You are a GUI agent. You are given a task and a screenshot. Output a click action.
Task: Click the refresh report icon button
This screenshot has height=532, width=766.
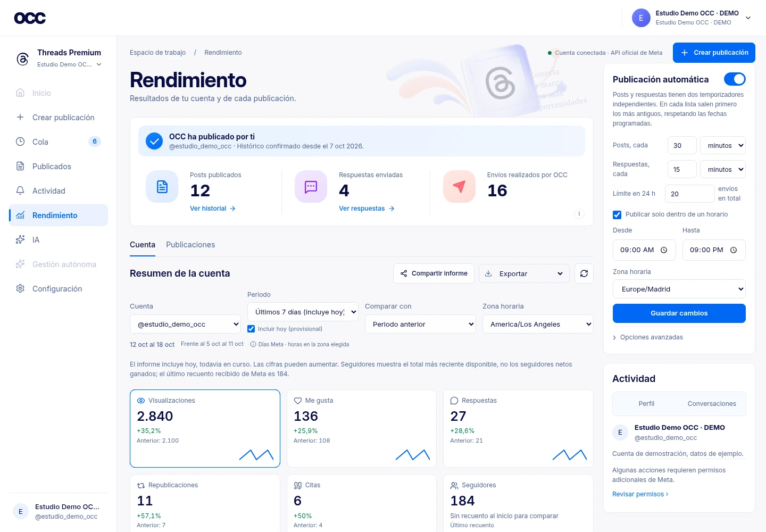coord(584,273)
